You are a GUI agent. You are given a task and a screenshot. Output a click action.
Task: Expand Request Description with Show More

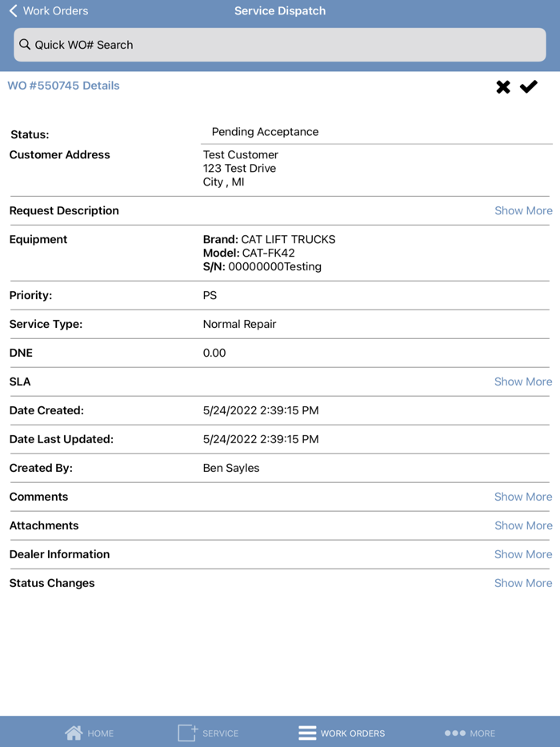(523, 210)
